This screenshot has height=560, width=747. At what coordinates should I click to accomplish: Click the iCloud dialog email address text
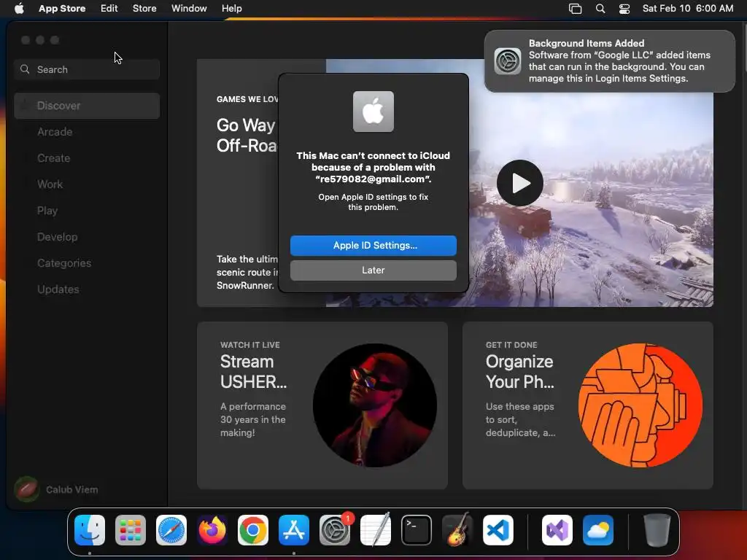tap(373, 179)
